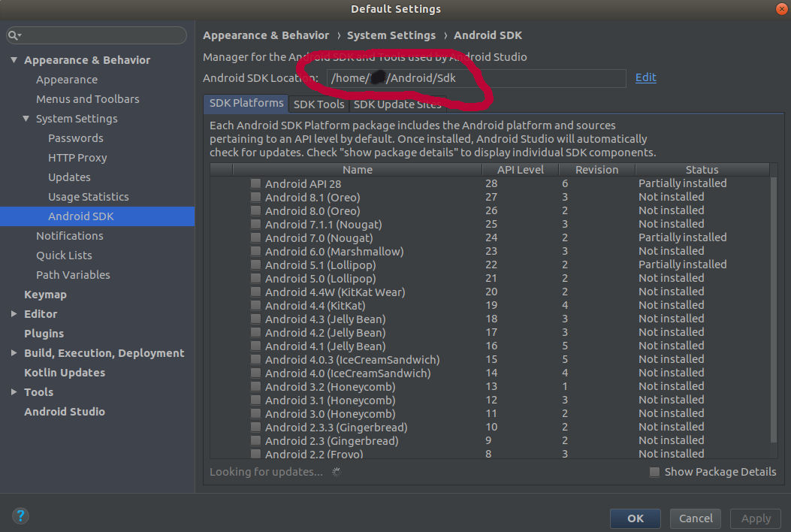Sort by the API Level column header

[520, 170]
